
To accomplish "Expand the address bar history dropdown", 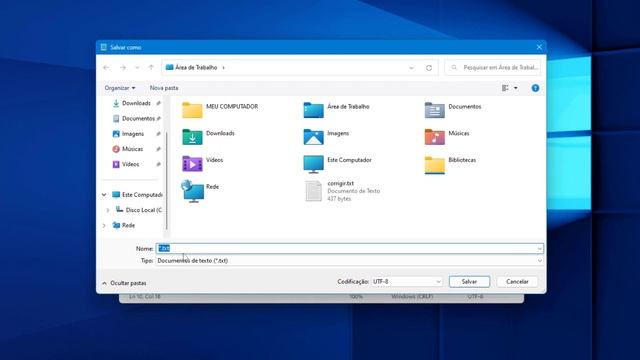I will [x=411, y=68].
